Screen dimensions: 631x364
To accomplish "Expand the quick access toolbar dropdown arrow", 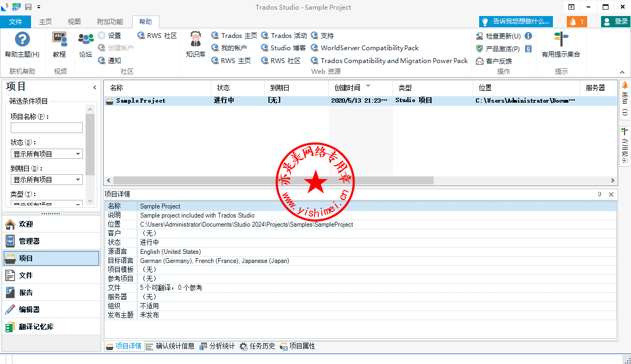I will [39, 7].
